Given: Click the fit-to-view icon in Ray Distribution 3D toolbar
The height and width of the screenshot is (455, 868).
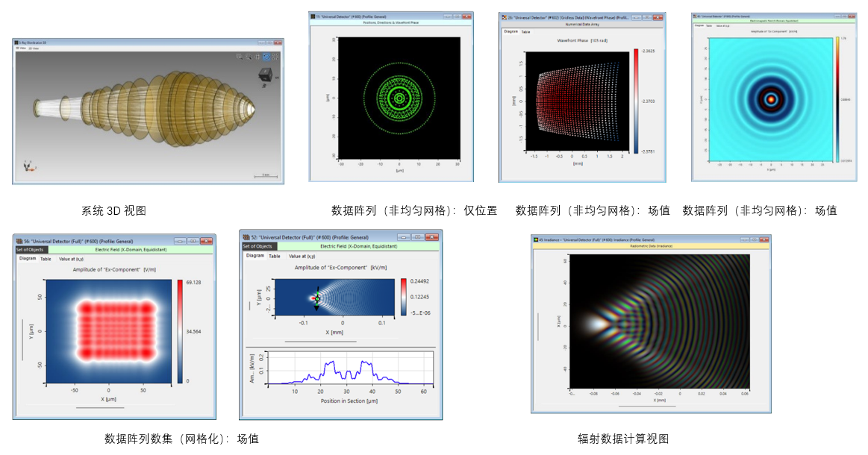Looking at the screenshot, I should [x=275, y=57].
